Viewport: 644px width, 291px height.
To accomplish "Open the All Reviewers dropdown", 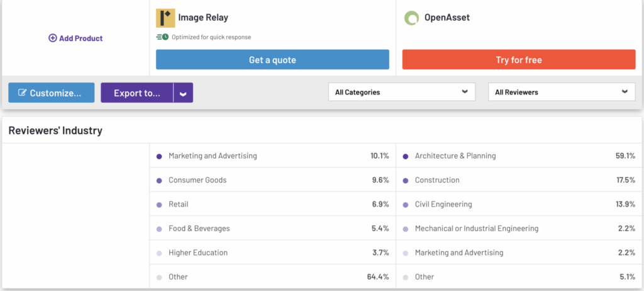I will click(562, 92).
